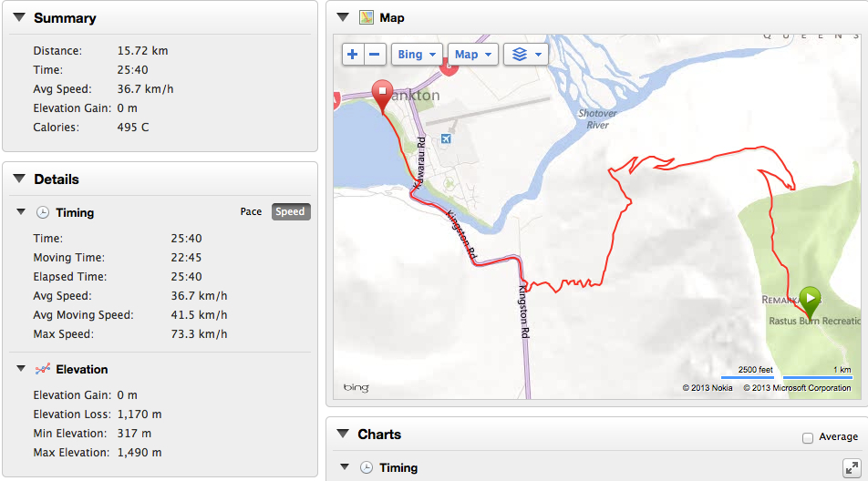Open the Map type dropdown

tap(472, 55)
